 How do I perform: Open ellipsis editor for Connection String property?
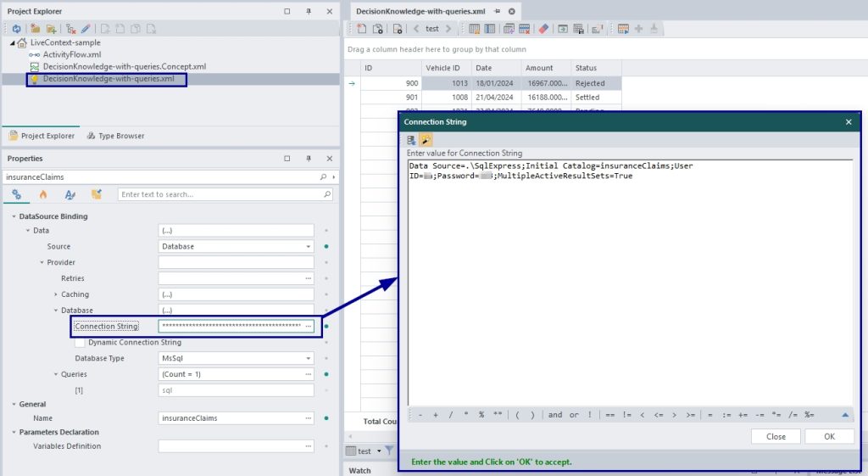point(309,327)
